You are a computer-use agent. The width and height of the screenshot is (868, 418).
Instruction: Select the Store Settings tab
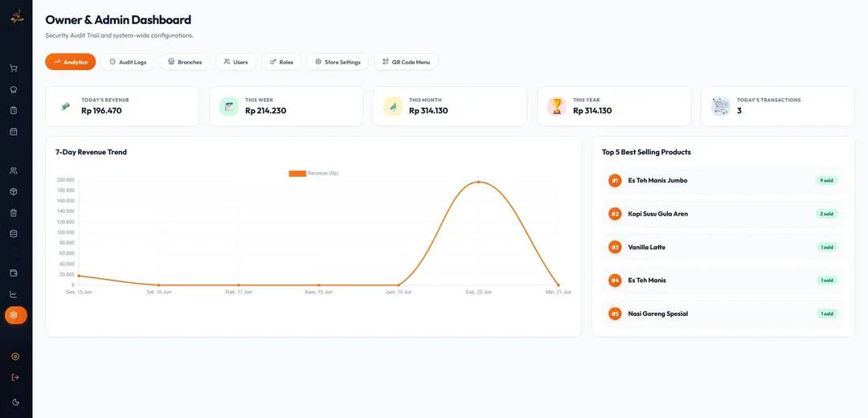(x=338, y=62)
